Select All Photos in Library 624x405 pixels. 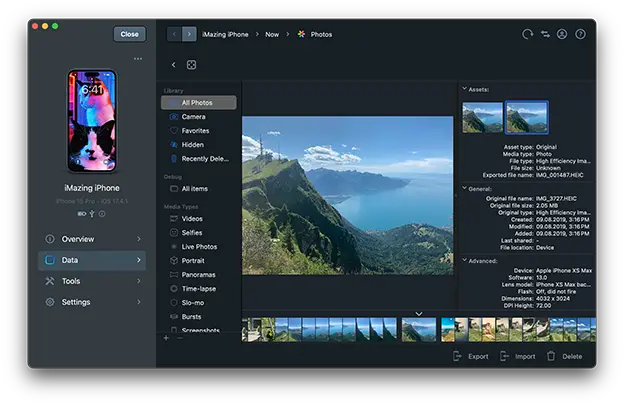[x=199, y=103]
